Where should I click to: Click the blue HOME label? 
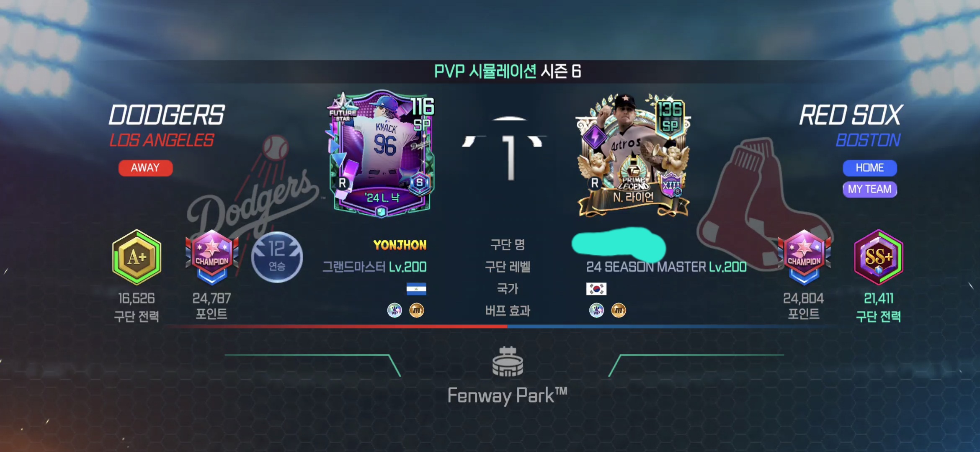tap(870, 168)
